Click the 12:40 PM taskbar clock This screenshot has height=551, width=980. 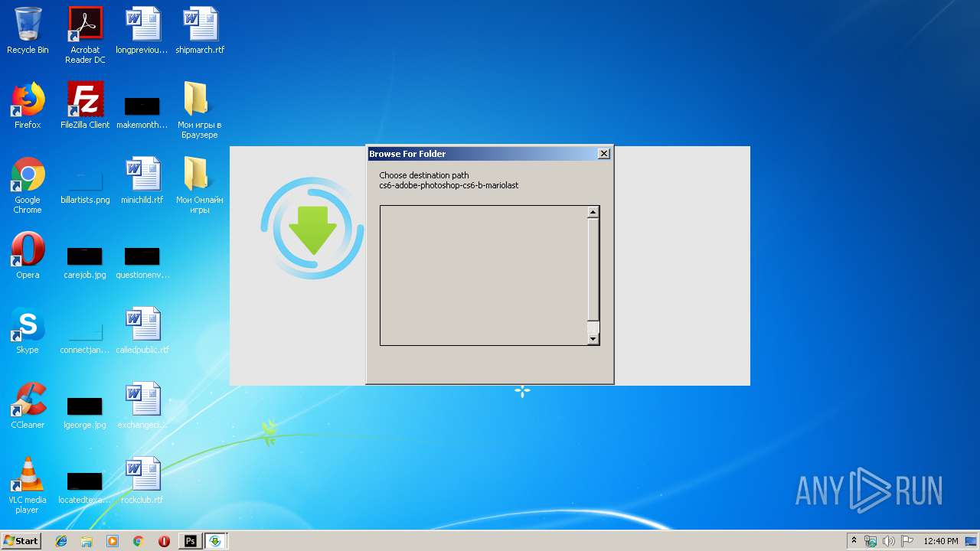coord(941,541)
